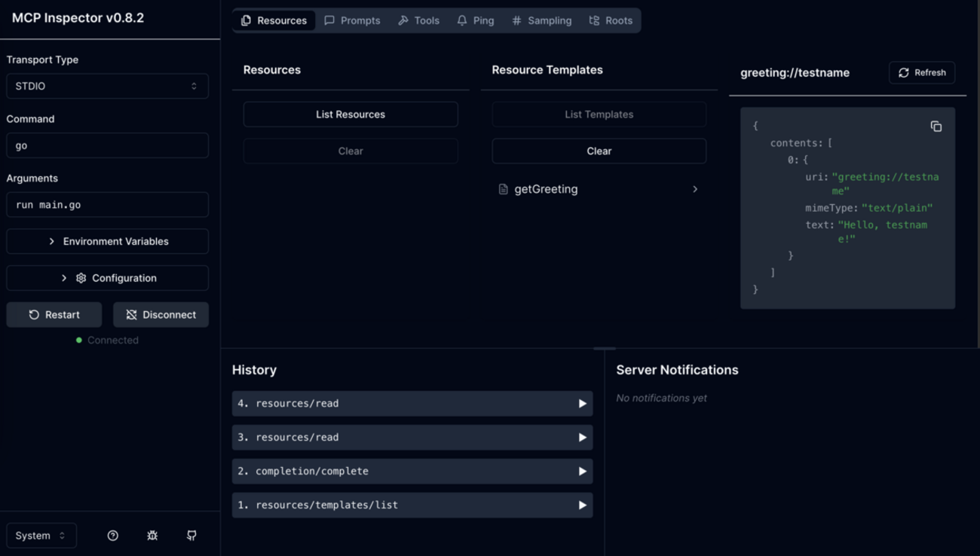Switch to the Prompts tab
The image size is (980, 556).
pos(352,20)
